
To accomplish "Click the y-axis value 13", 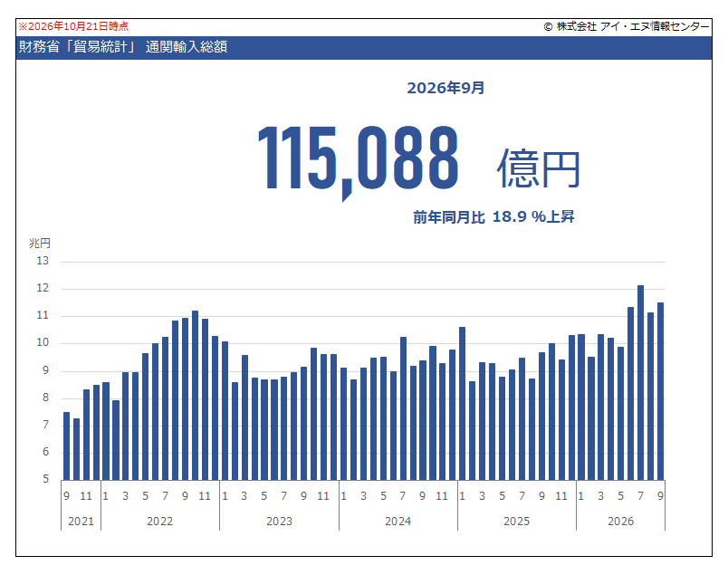I will pos(43,261).
